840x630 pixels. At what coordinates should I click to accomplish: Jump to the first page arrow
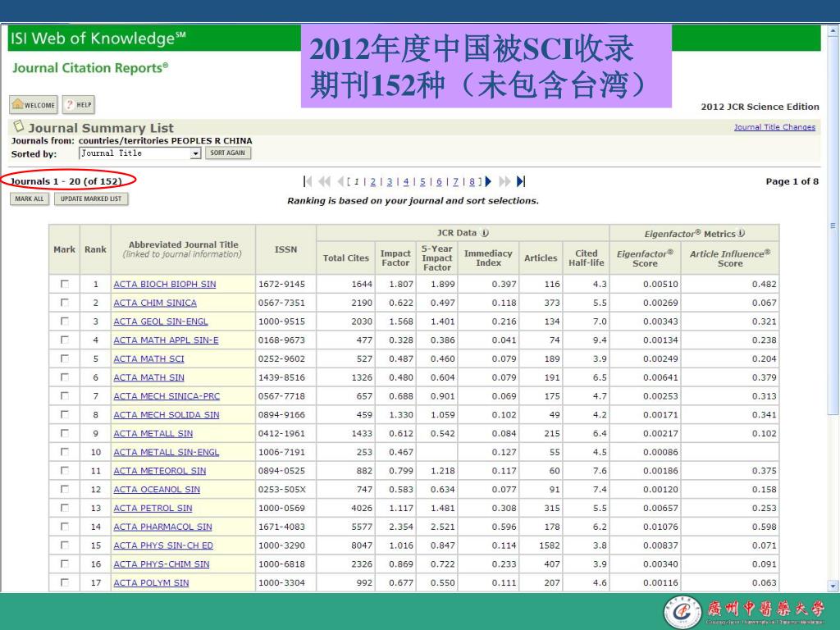pos(308,181)
